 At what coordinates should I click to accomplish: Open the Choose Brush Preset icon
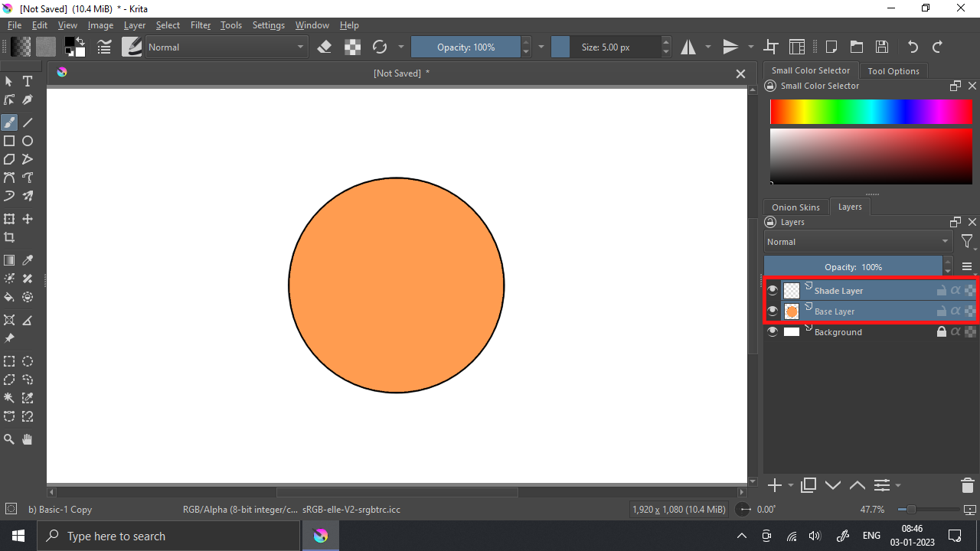pyautogui.click(x=132, y=47)
